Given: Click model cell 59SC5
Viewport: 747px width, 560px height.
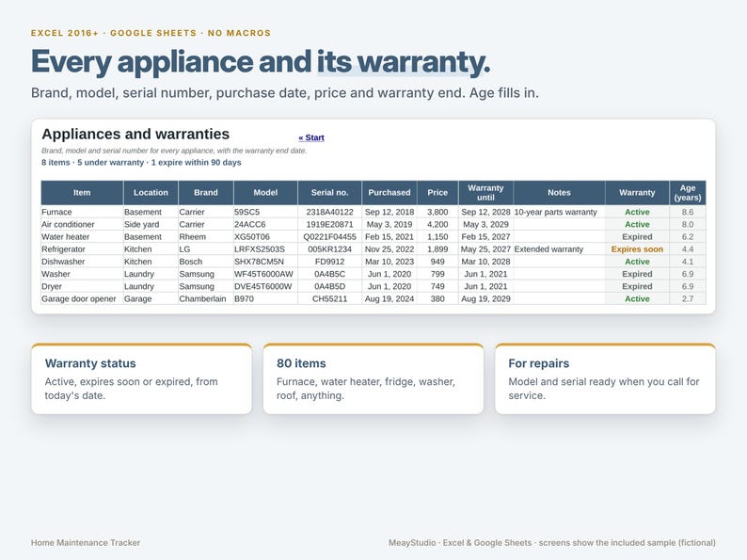Looking at the screenshot, I should coord(265,212).
